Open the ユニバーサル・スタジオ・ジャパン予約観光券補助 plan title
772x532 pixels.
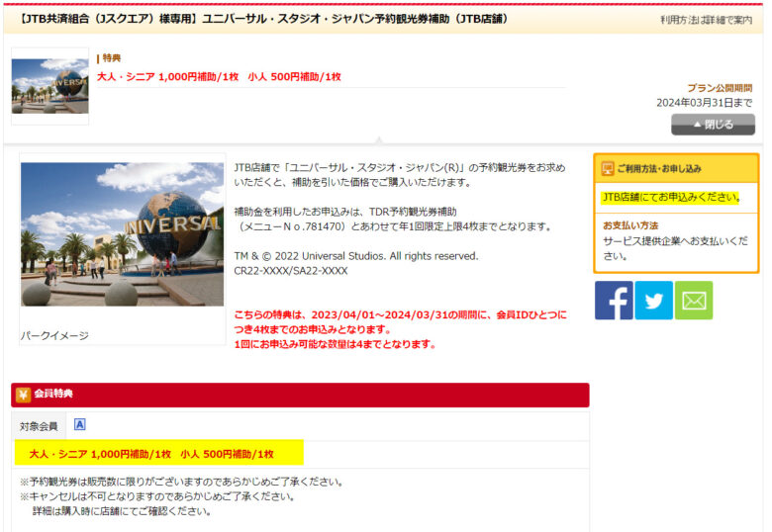click(261, 19)
